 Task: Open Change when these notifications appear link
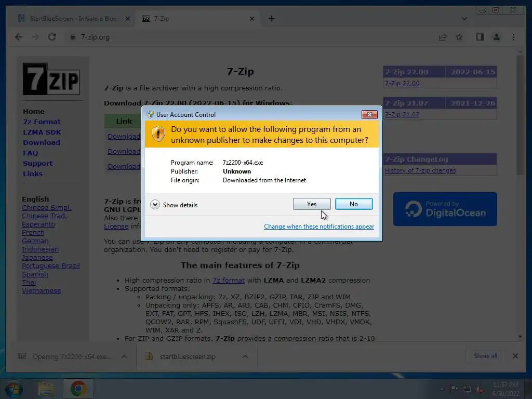[x=319, y=227]
